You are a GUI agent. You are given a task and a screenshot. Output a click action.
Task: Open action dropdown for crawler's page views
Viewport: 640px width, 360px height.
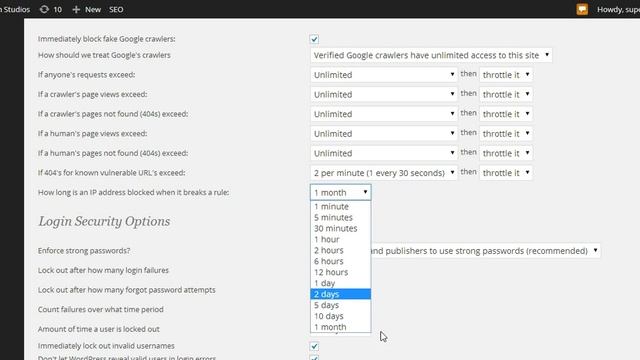(506, 94)
